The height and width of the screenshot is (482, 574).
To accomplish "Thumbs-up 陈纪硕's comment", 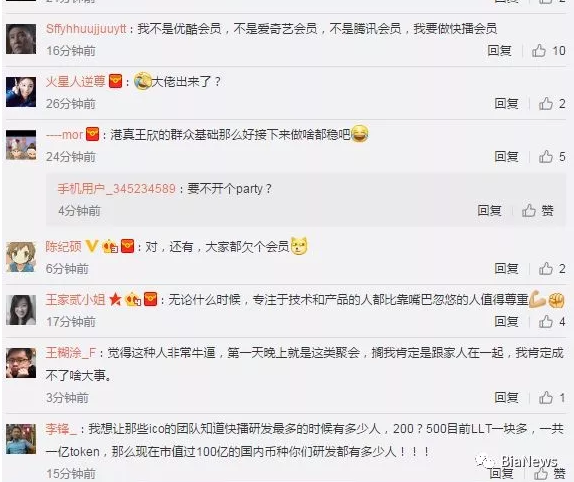I will 546,269.
